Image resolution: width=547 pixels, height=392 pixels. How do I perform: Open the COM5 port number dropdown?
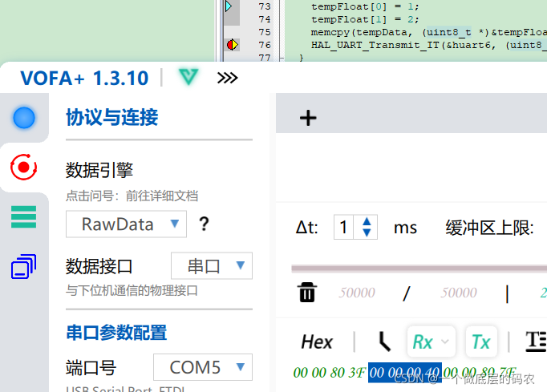203,367
